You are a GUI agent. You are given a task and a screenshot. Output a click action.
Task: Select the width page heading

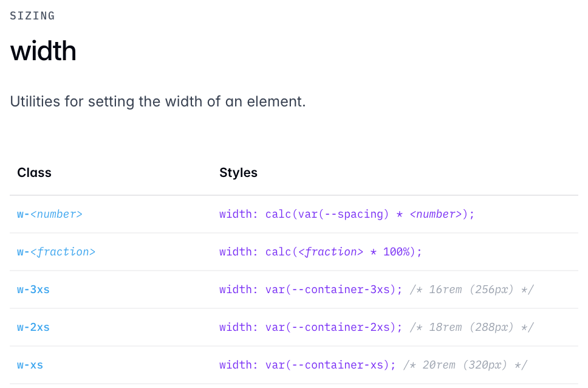43,50
